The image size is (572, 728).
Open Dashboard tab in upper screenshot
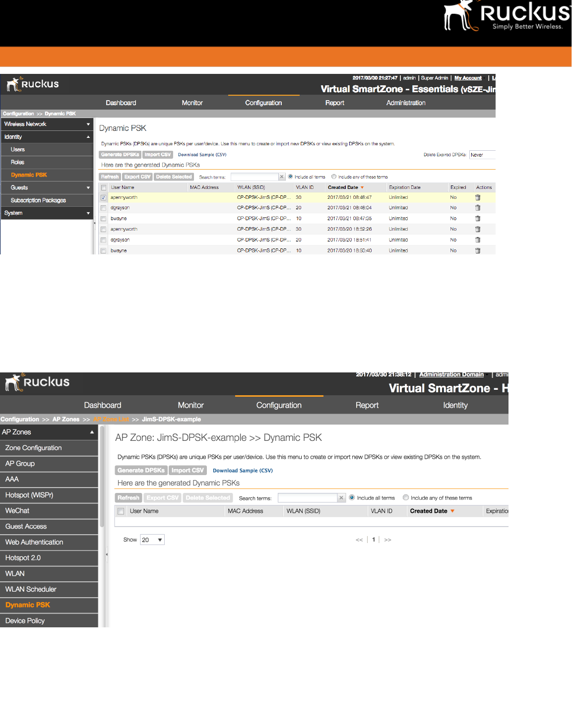tap(121, 103)
